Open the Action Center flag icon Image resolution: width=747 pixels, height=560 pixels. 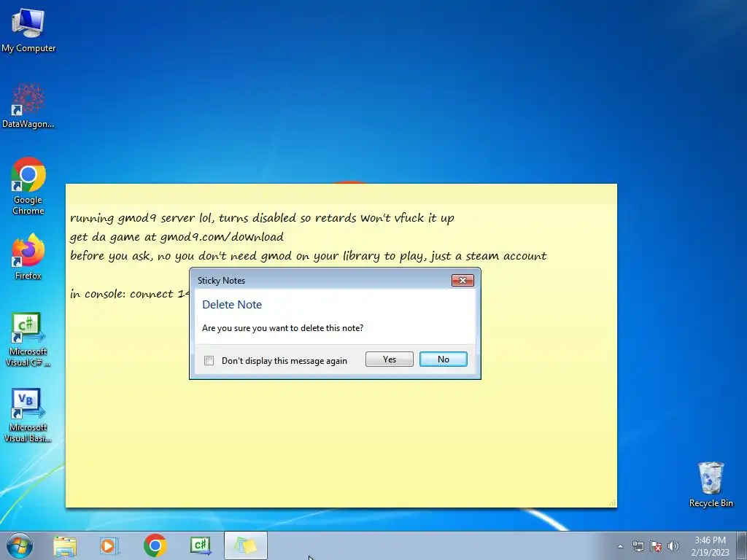[656, 546]
